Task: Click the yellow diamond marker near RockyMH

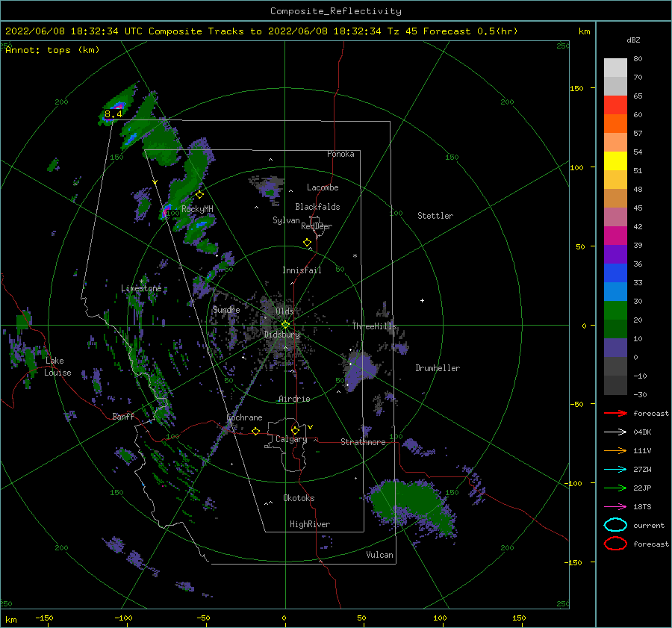Action: 199,195
